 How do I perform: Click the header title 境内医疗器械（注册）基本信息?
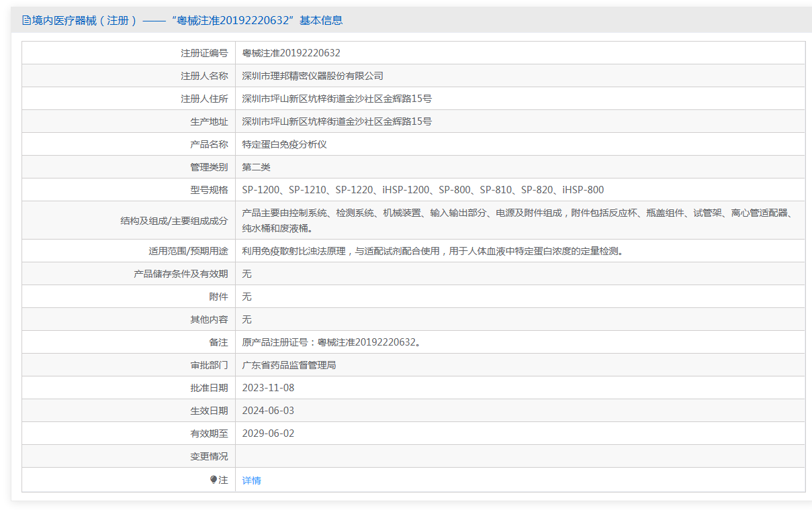(187, 20)
